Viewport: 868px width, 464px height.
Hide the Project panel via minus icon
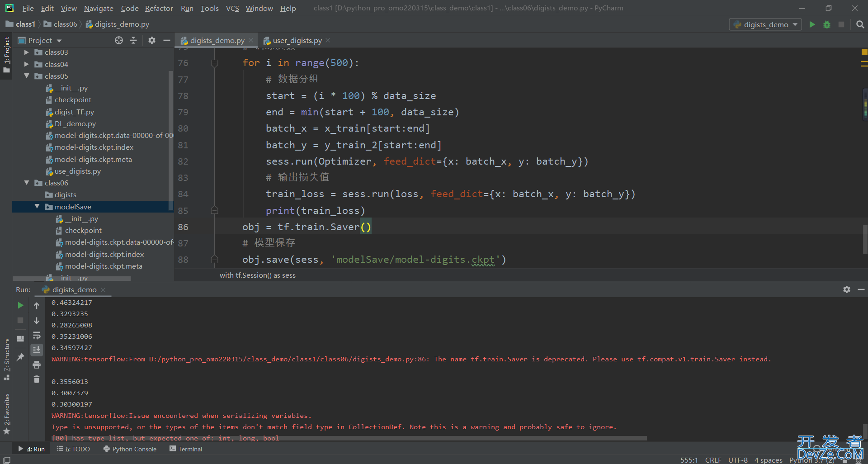[x=166, y=40]
